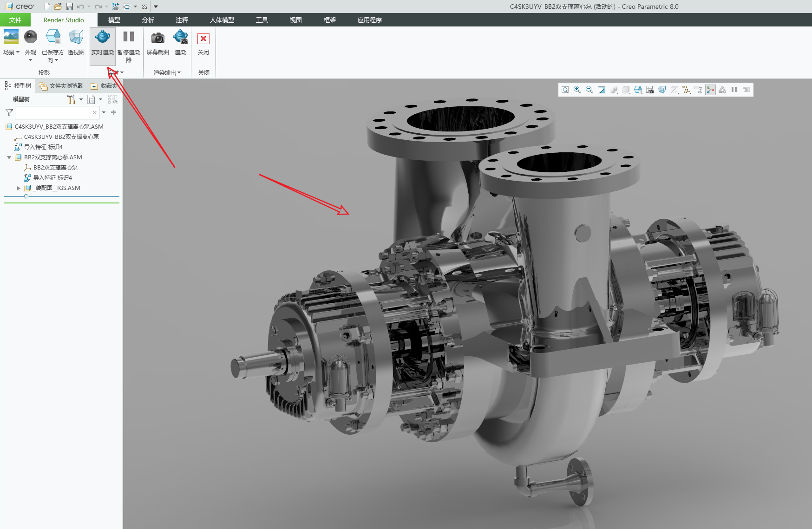This screenshot has width=812, height=529.
Task: Open the 收藏夹 favorites tab
Action: 104,86
